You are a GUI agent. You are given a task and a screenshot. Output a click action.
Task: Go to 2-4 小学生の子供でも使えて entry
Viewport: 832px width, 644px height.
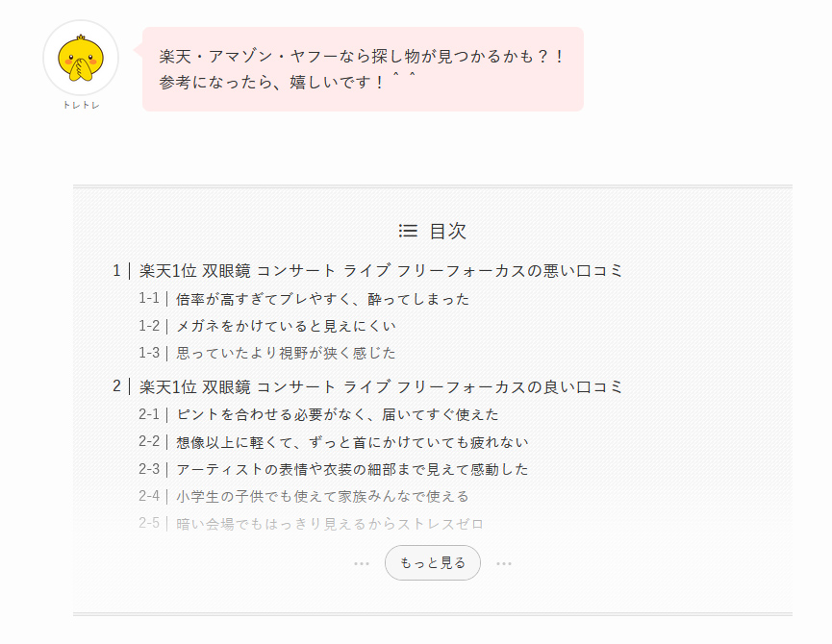322,496
